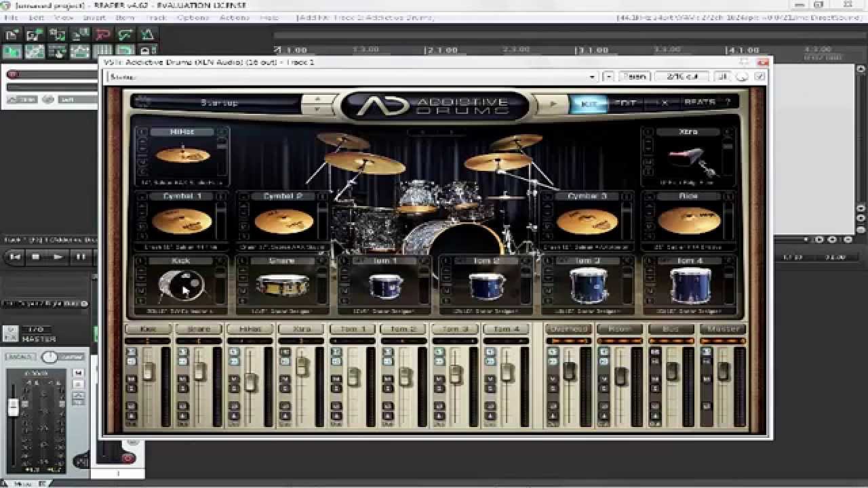
Task: Click the Addictive Drums preview play button
Action: click(553, 104)
